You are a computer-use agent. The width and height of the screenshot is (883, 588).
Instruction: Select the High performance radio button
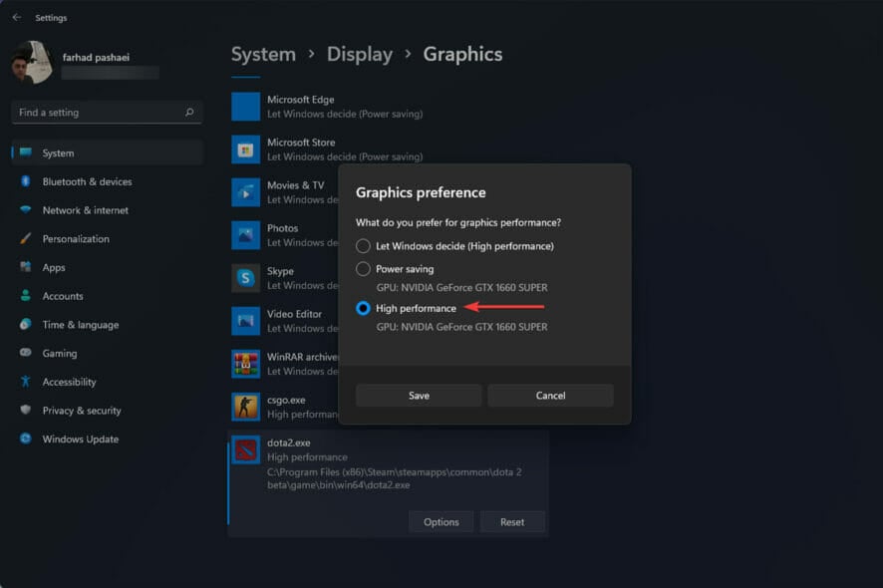(x=363, y=308)
